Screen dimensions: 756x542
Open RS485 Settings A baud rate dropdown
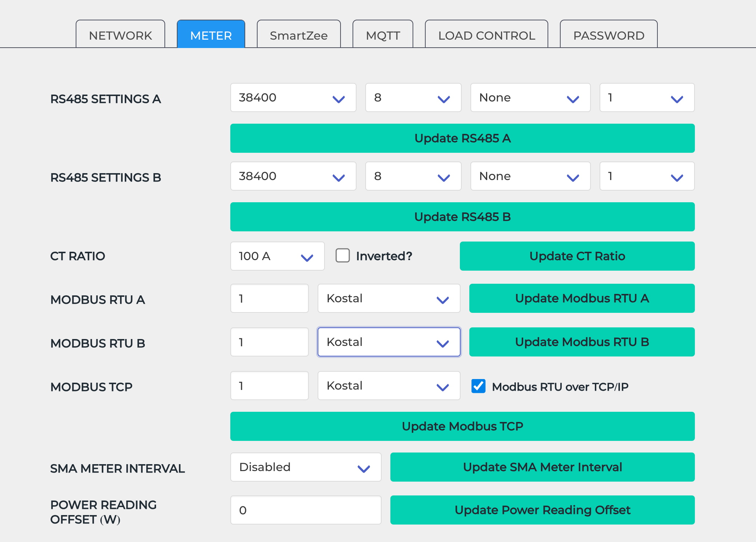click(293, 97)
